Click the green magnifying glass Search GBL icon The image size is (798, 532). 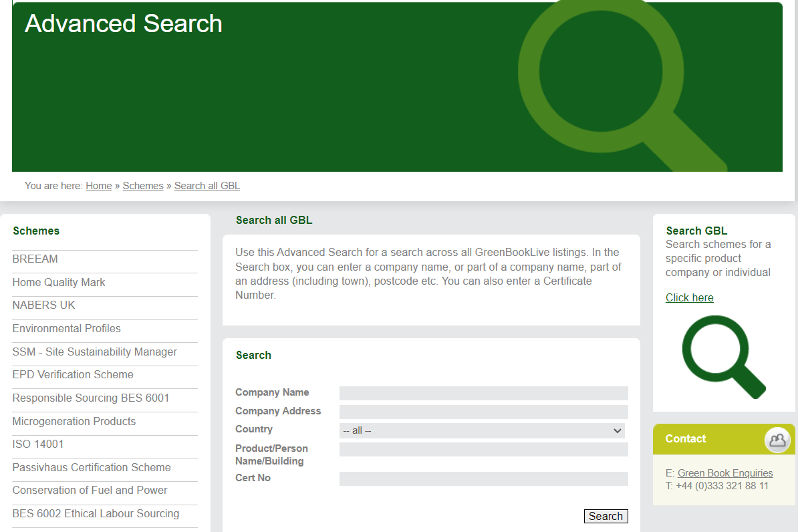tap(724, 357)
